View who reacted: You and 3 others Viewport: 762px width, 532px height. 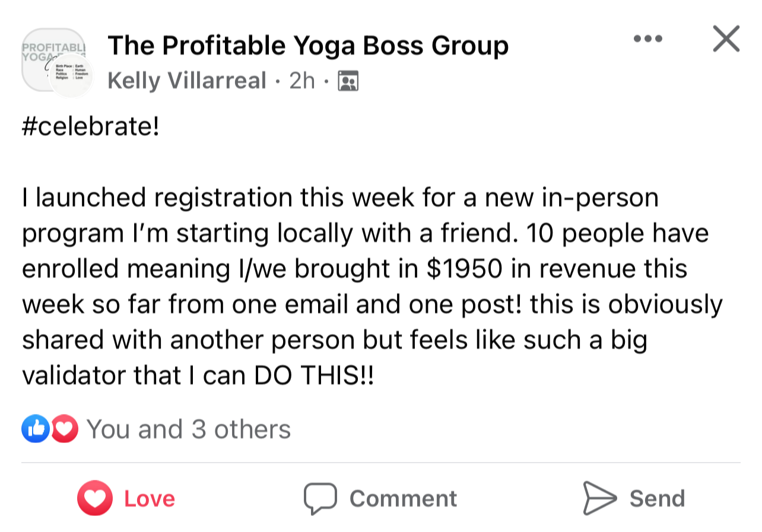tap(189, 429)
